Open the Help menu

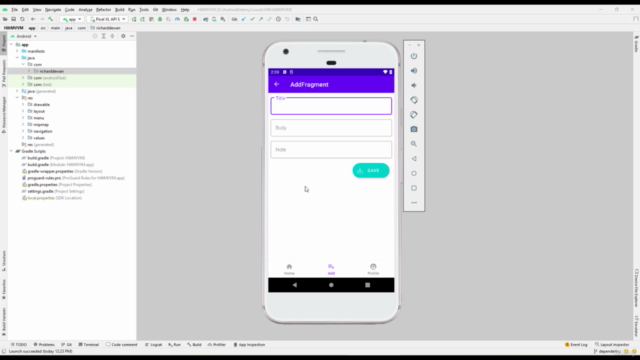click(x=185, y=9)
